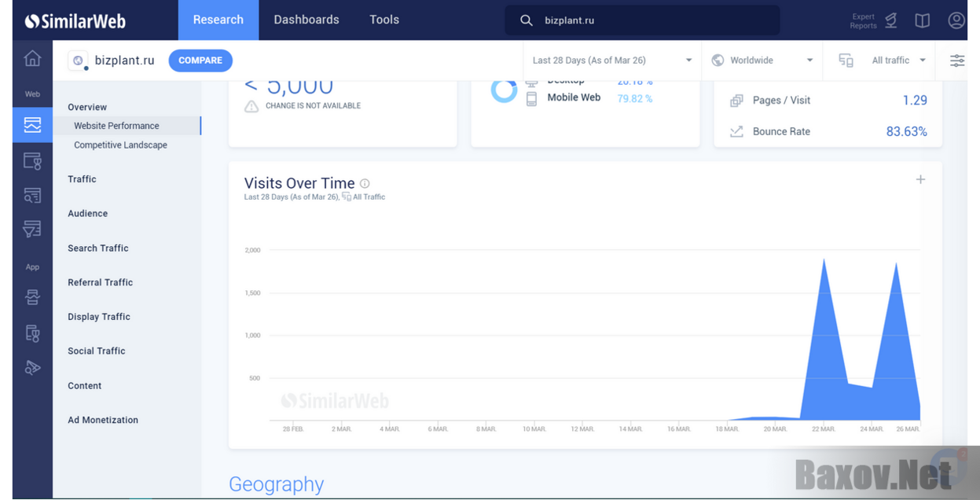This screenshot has width=980, height=500.
Task: Click the 26 MAR. axis label
Action: click(908, 429)
